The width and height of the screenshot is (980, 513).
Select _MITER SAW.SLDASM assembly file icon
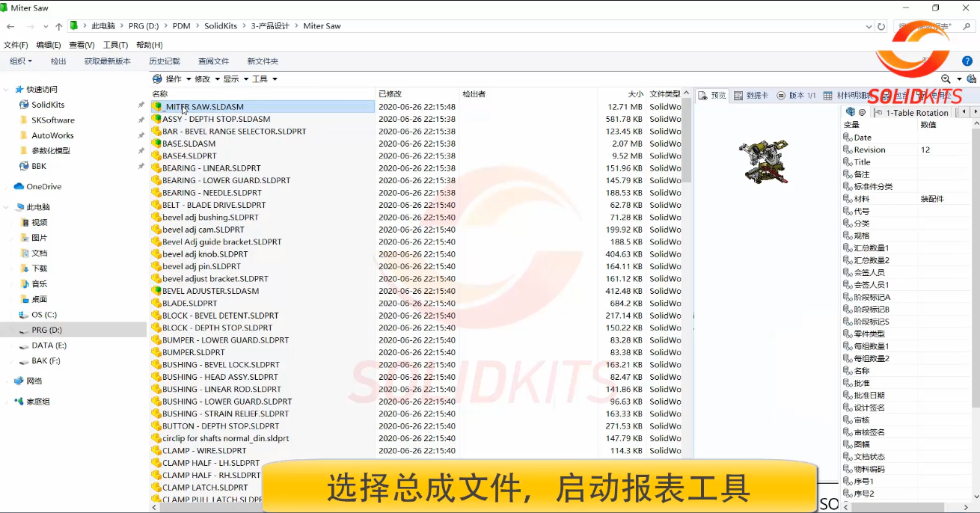point(157,107)
